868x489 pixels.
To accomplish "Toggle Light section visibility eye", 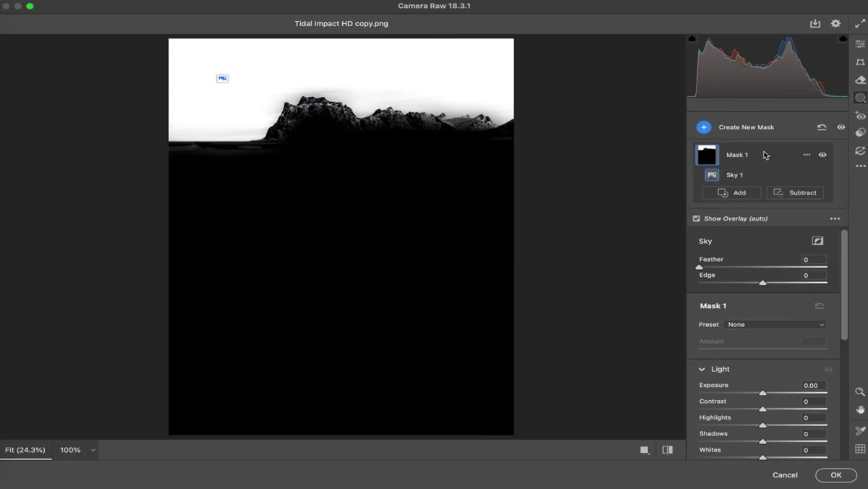I will 828,370.
